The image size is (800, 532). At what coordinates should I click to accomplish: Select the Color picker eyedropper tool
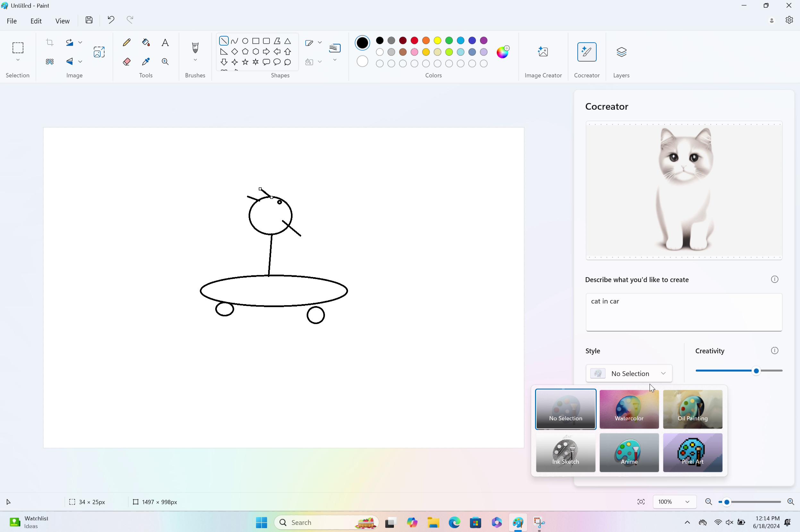146,61
